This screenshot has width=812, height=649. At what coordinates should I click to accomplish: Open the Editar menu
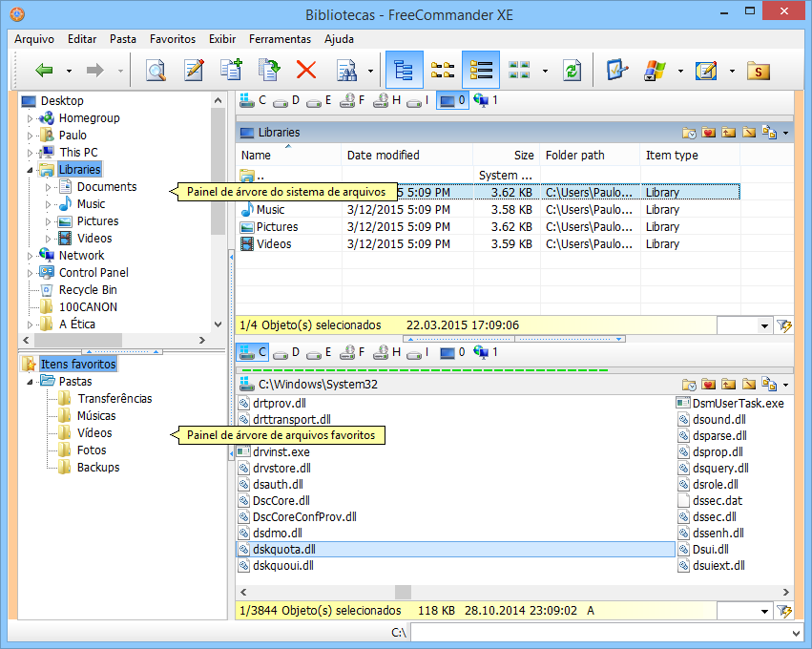pyautogui.click(x=82, y=39)
